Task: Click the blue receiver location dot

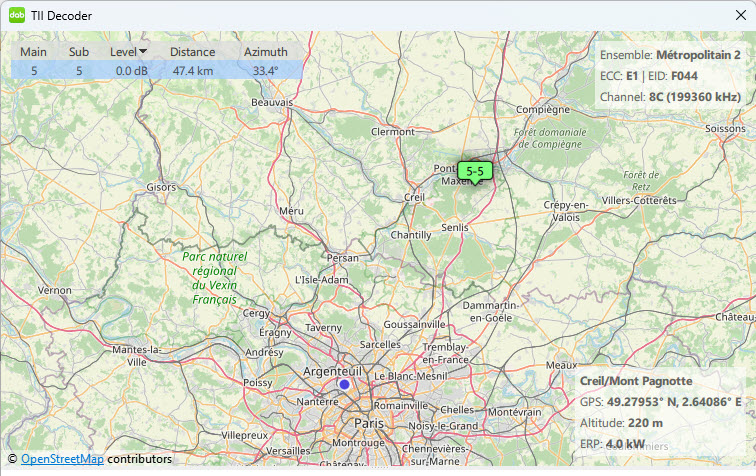Action: (x=344, y=384)
